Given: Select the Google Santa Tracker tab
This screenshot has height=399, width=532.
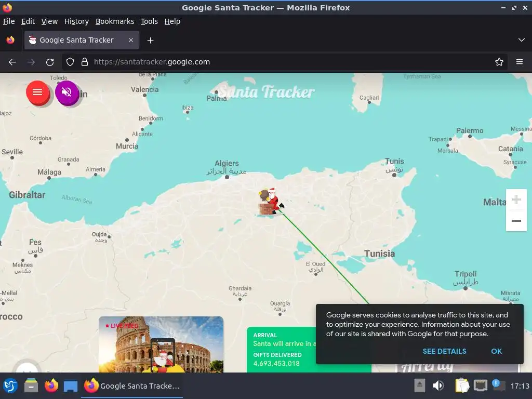Looking at the screenshot, I should [x=82, y=40].
